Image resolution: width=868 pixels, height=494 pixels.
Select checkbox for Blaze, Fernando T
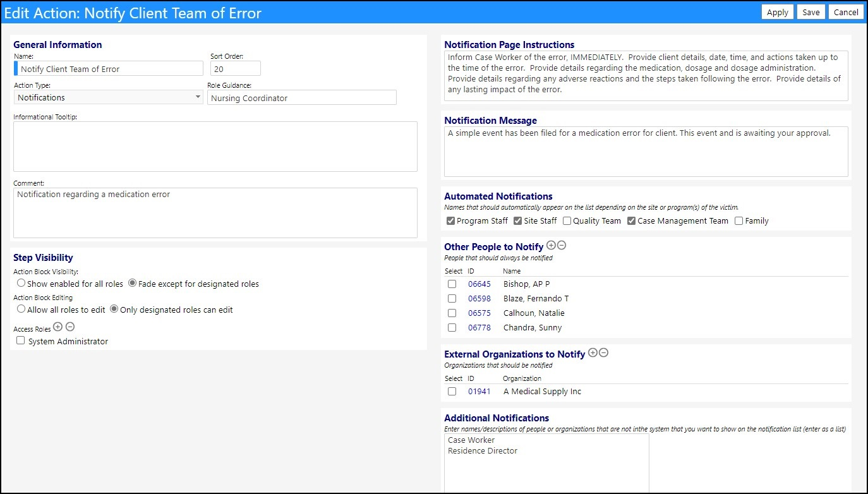[x=452, y=299]
